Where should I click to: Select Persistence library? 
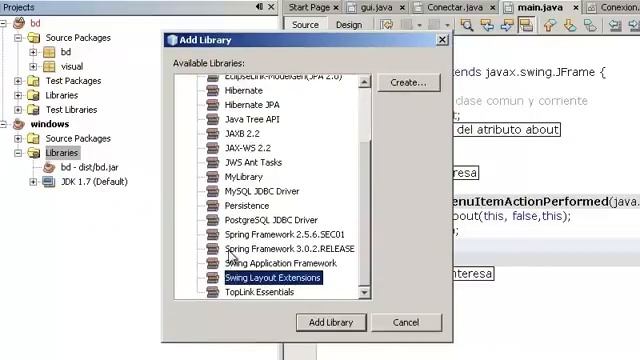pos(247,206)
